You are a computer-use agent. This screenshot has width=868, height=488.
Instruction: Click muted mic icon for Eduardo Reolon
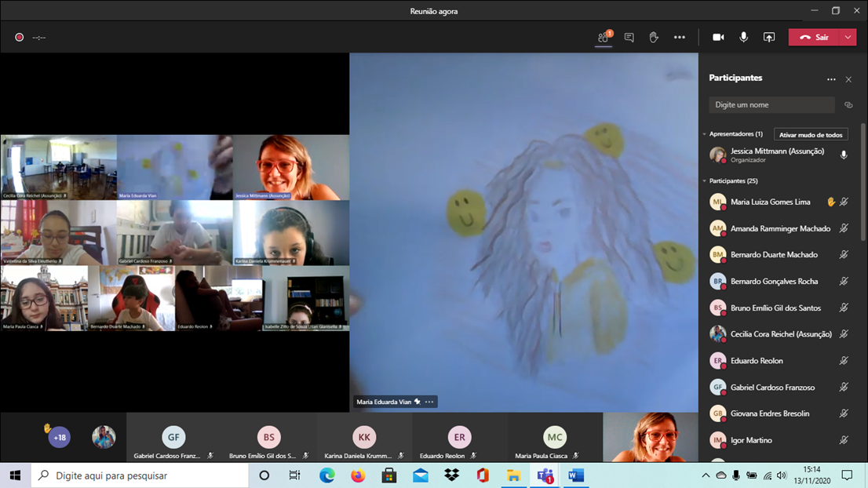[x=844, y=360]
